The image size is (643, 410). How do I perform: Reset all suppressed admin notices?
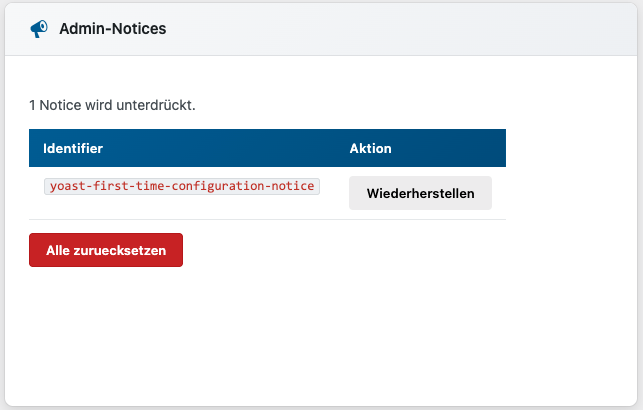point(106,250)
